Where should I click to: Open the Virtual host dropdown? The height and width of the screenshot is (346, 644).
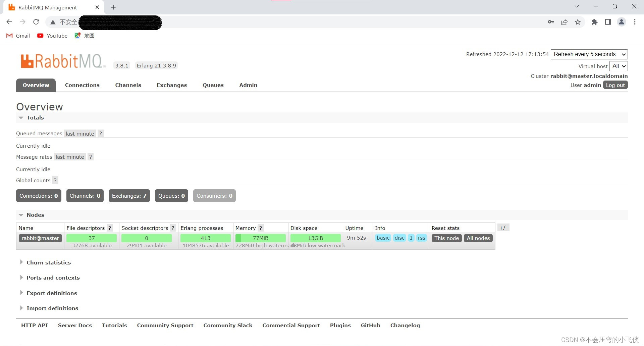pyautogui.click(x=619, y=66)
